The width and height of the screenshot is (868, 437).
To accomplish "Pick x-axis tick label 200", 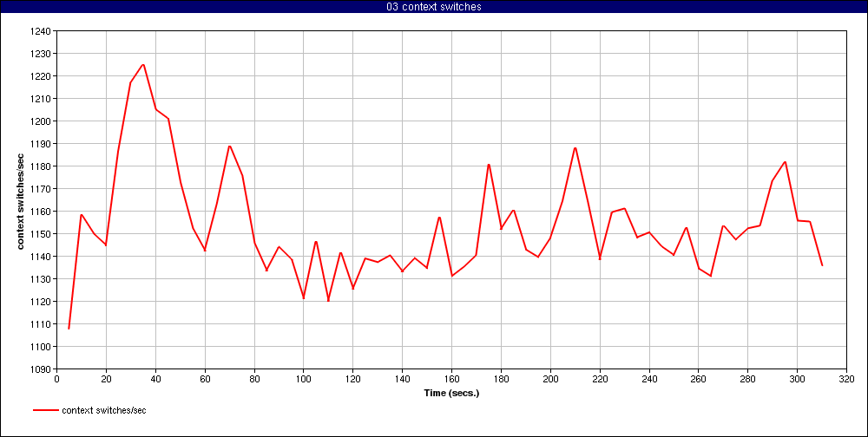I will click(x=550, y=379).
